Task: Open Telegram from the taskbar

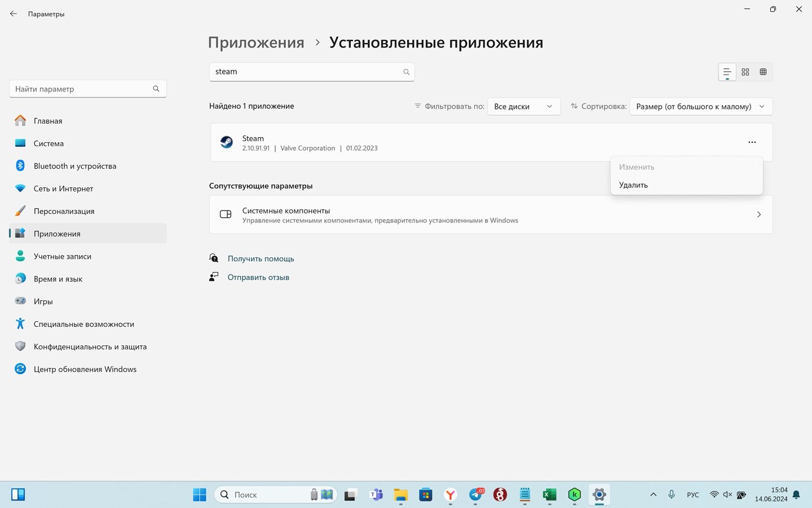Action: pyautogui.click(x=476, y=495)
